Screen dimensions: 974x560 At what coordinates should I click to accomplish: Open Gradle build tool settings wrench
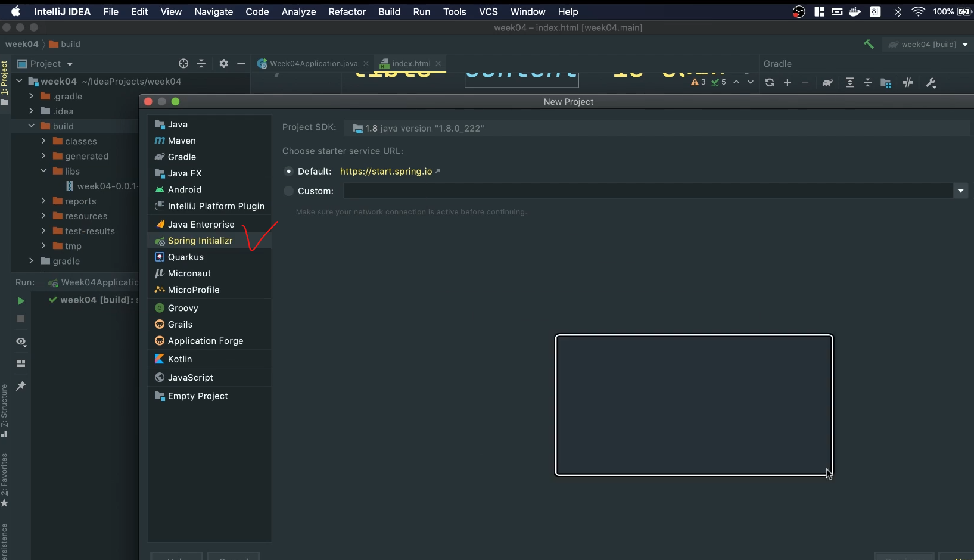931,83
